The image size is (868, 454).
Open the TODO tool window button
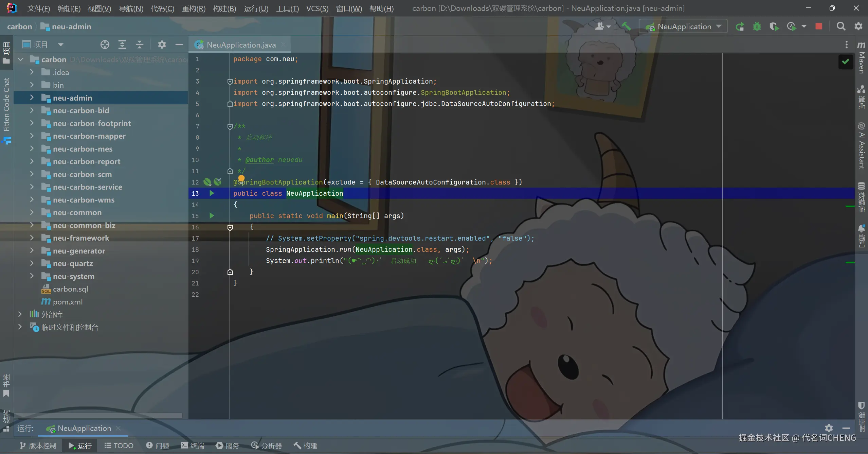click(x=119, y=446)
